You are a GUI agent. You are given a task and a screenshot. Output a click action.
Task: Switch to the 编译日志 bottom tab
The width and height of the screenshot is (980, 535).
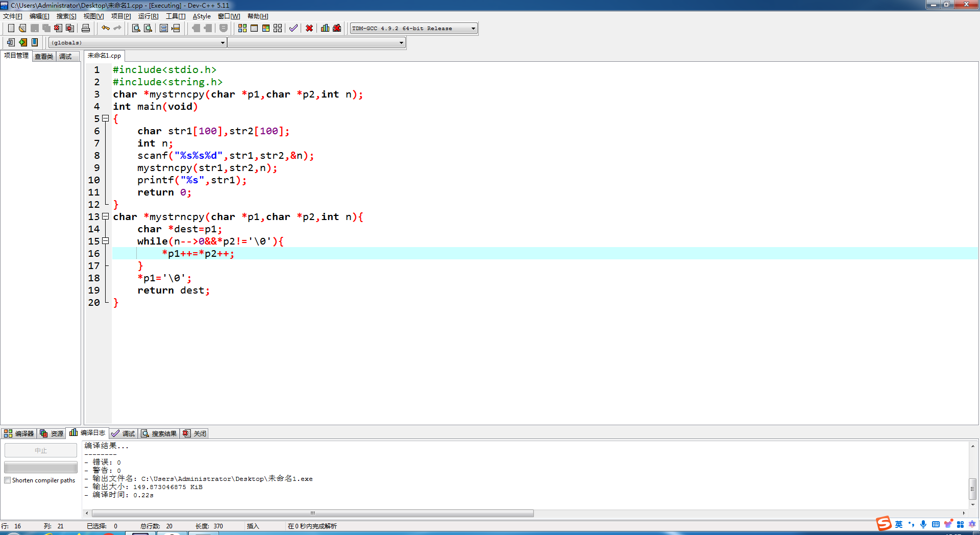pyautogui.click(x=87, y=432)
